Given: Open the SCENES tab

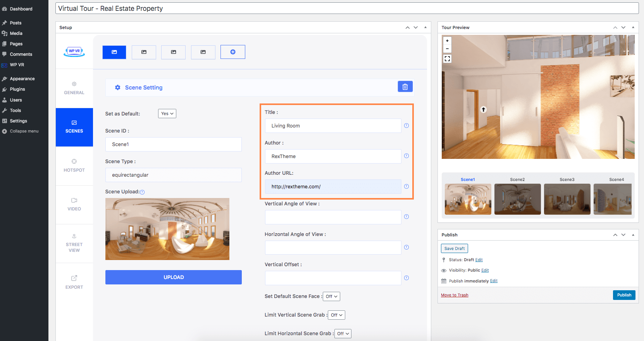Looking at the screenshot, I should tap(74, 127).
